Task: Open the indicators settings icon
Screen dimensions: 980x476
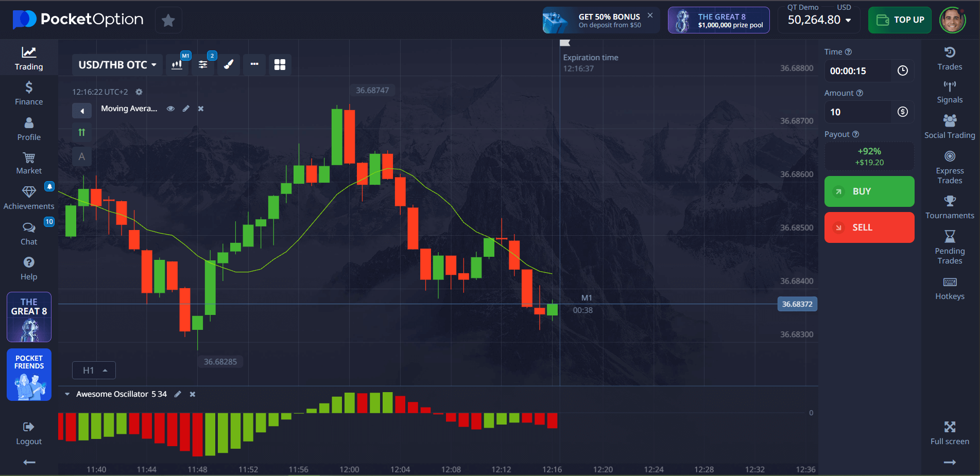Action: (x=203, y=65)
